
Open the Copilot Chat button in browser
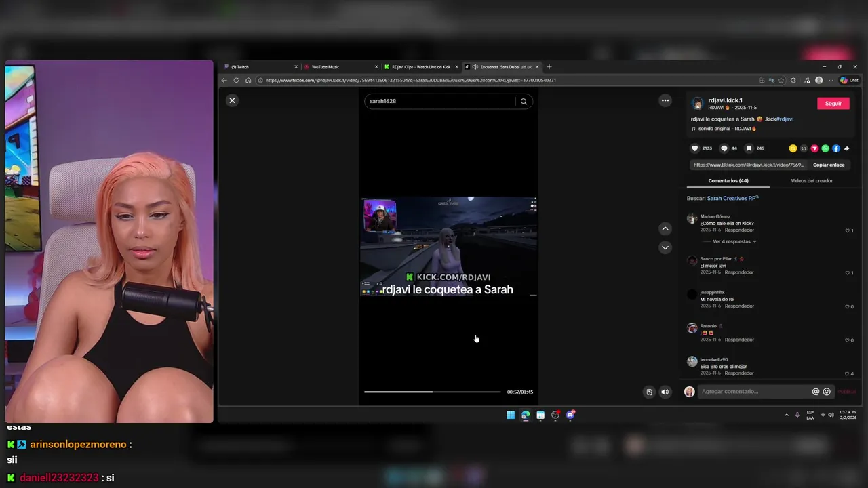click(849, 80)
